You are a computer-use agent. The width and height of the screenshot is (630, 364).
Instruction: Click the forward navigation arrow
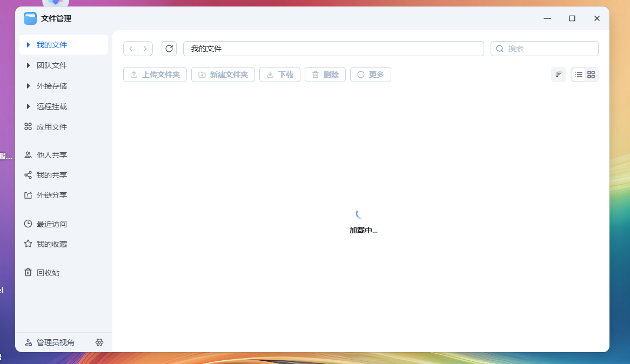[x=145, y=49]
